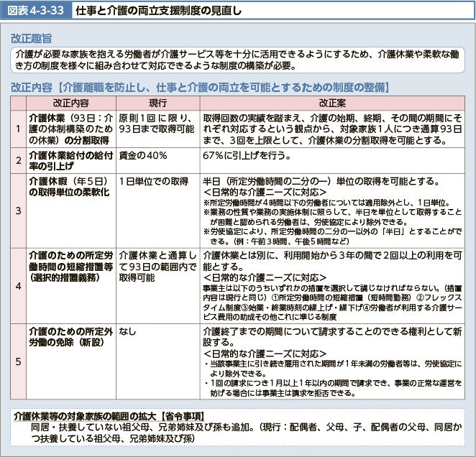This screenshot has width=476, height=457.
Task: Click the 改正案 column header
Action: pyautogui.click(x=332, y=103)
